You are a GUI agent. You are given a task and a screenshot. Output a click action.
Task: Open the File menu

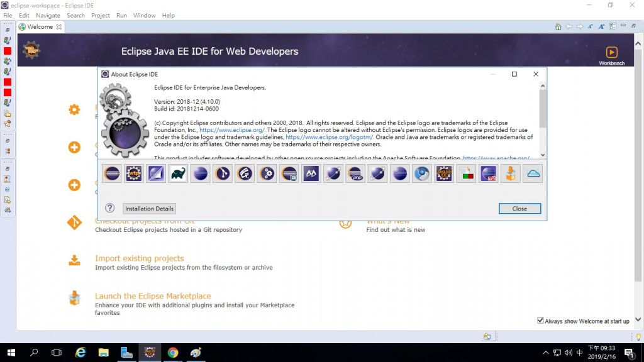tap(8, 15)
